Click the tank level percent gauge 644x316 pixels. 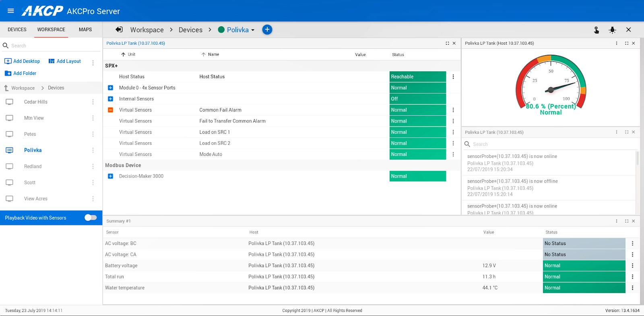[551, 85]
